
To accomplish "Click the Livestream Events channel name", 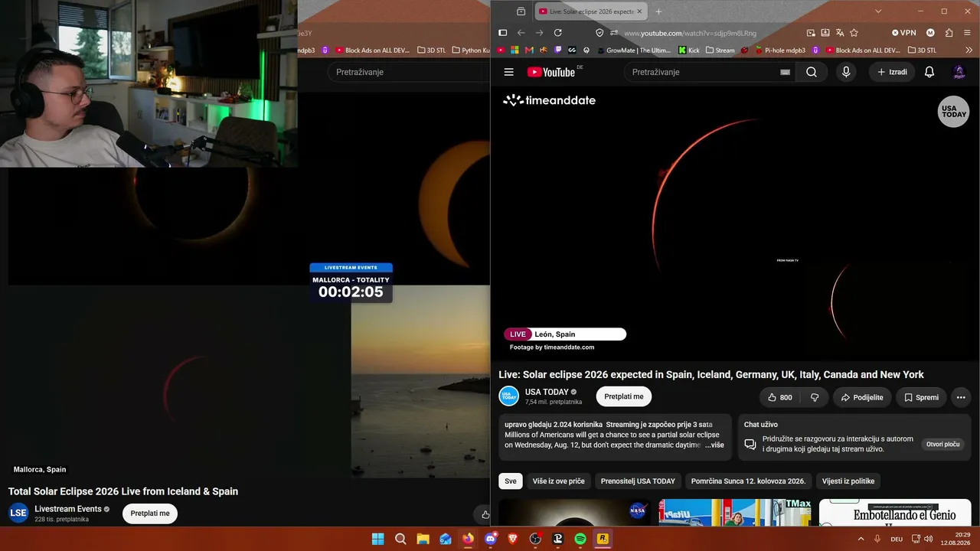I will 68,509.
